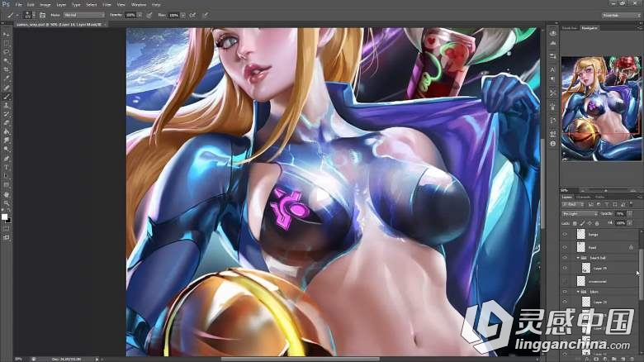
Task: Select the Eraser tool
Action: (6, 122)
